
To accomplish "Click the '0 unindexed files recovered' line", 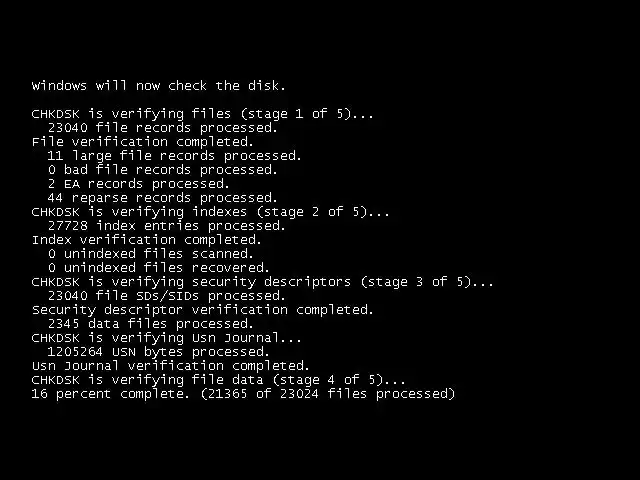I will pyautogui.click(x=159, y=268).
